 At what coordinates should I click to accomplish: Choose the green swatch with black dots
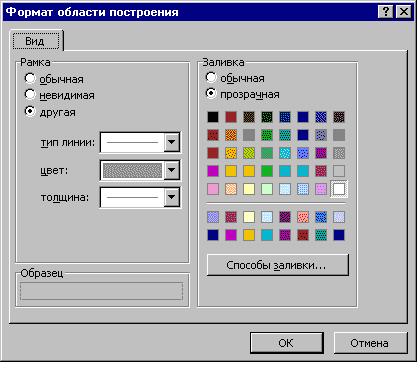(x=267, y=135)
